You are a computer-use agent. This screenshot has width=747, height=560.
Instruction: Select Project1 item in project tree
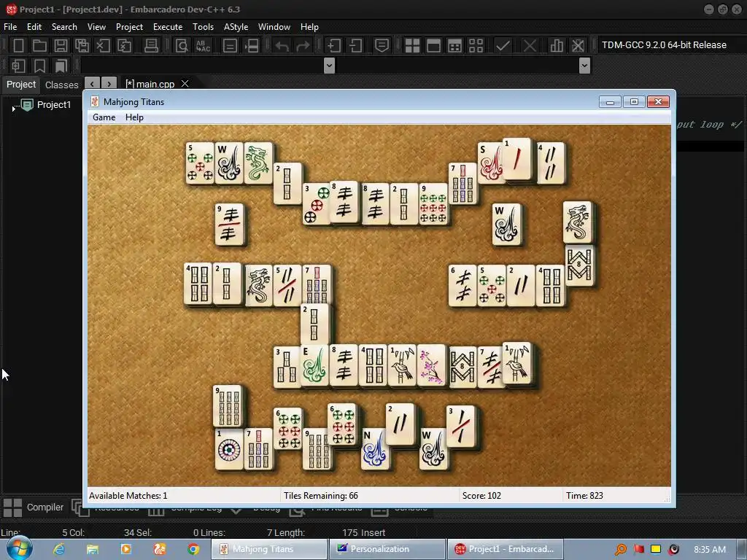point(54,105)
